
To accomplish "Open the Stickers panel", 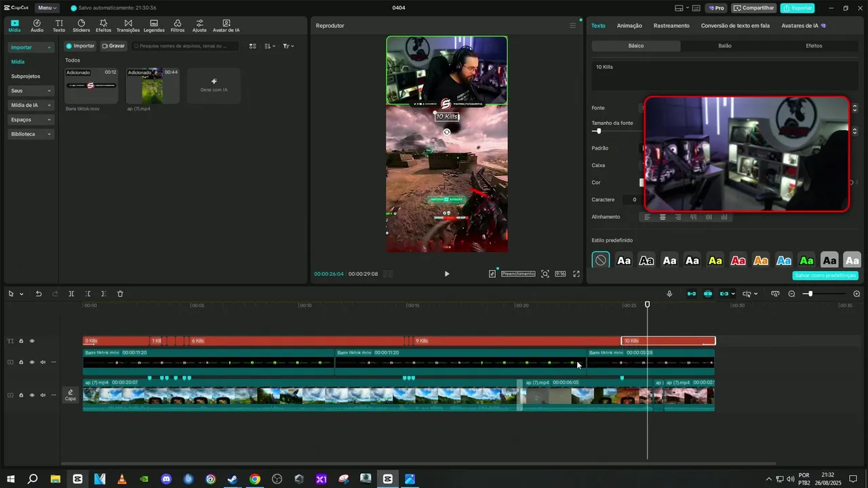I will point(81,26).
